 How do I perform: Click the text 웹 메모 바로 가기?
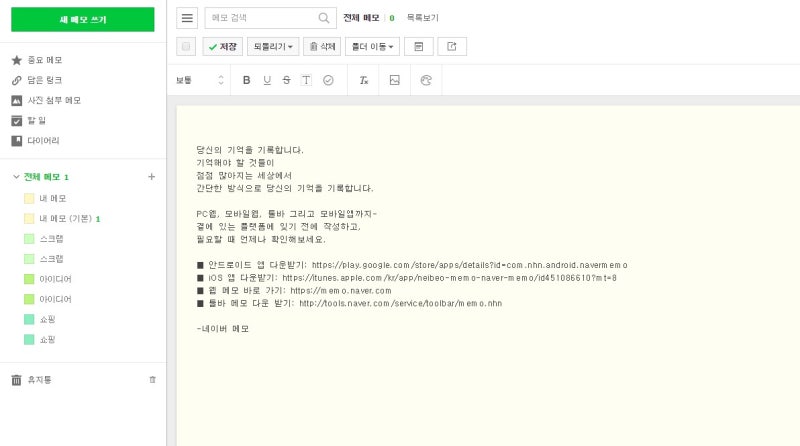coord(246,290)
